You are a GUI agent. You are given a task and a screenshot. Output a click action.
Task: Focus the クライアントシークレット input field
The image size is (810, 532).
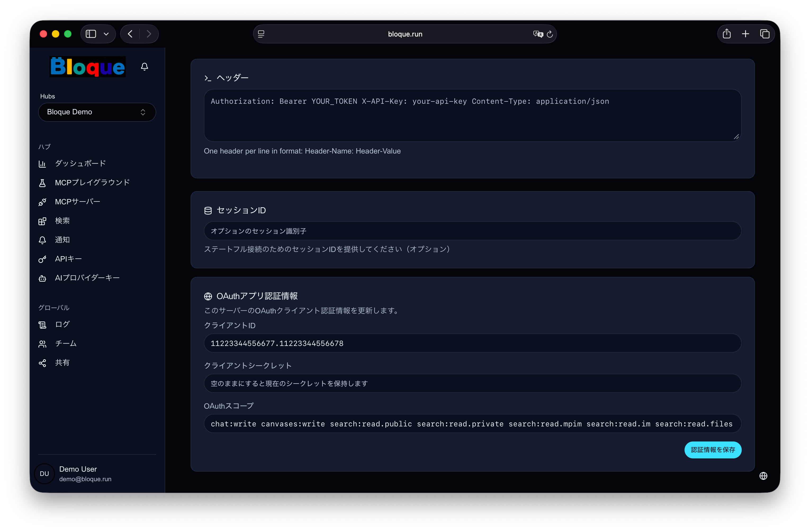(472, 383)
